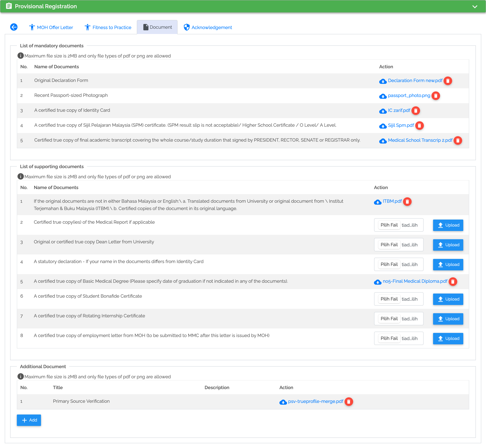Delete Declaration Form new.pdf with trash icon
Screen dimensions: 486x448
[448, 81]
